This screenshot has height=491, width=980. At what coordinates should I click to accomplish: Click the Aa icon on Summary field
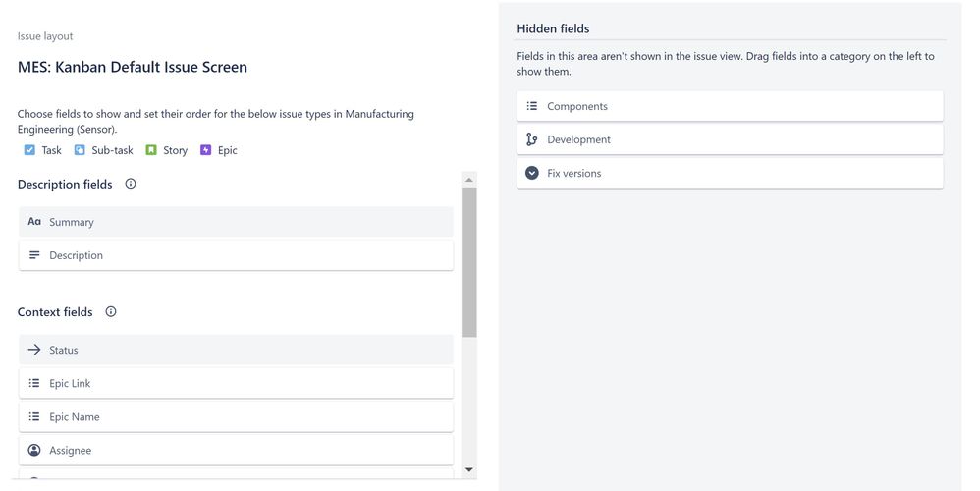pos(34,222)
